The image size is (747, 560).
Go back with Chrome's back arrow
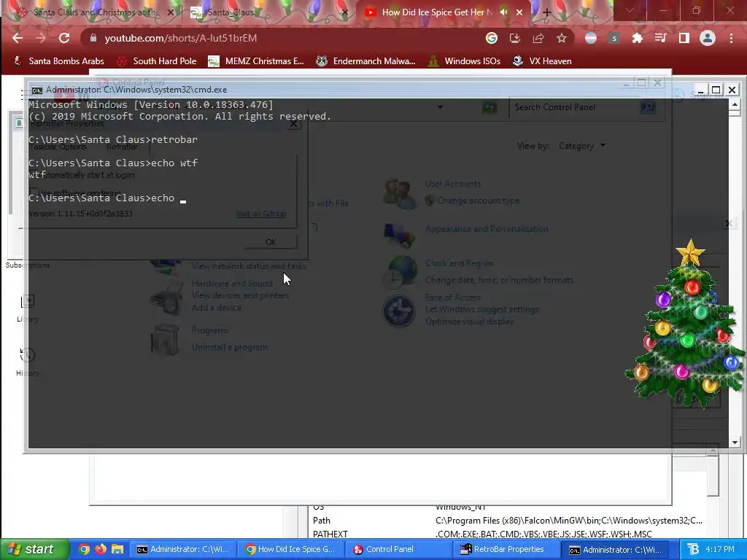pyautogui.click(x=18, y=38)
